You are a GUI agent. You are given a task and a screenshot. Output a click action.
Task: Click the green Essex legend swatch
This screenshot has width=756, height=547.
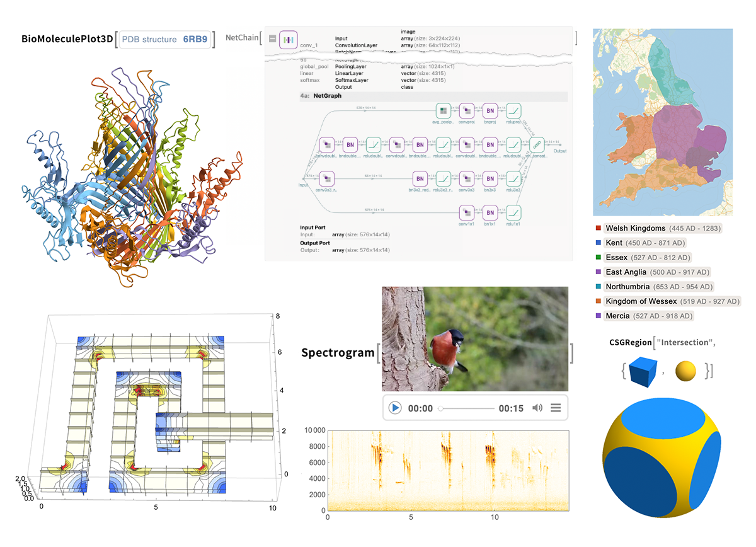tap(597, 257)
